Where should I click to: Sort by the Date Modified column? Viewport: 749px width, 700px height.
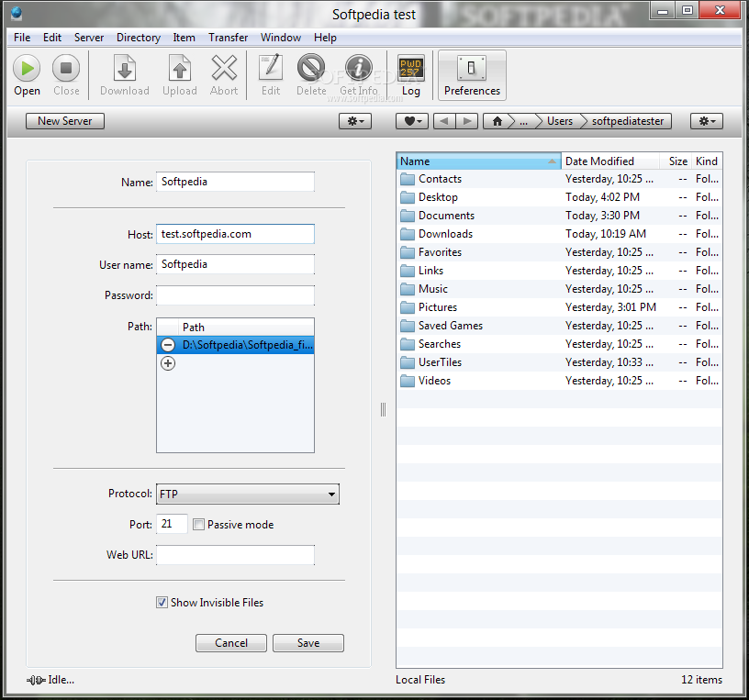tap(610, 161)
